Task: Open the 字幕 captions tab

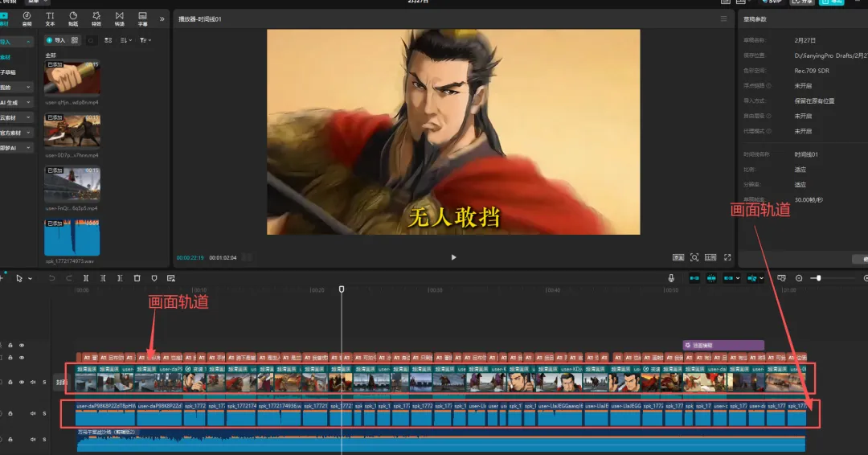Action: click(x=143, y=18)
